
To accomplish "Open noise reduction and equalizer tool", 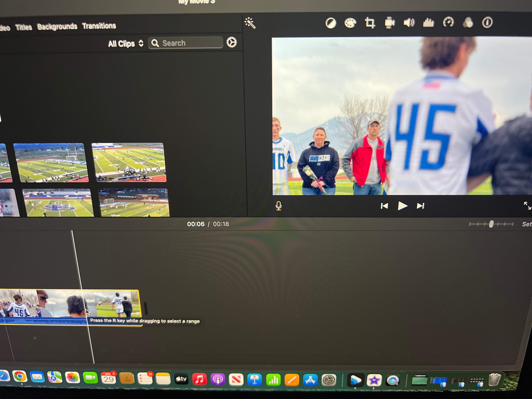I will point(428,23).
